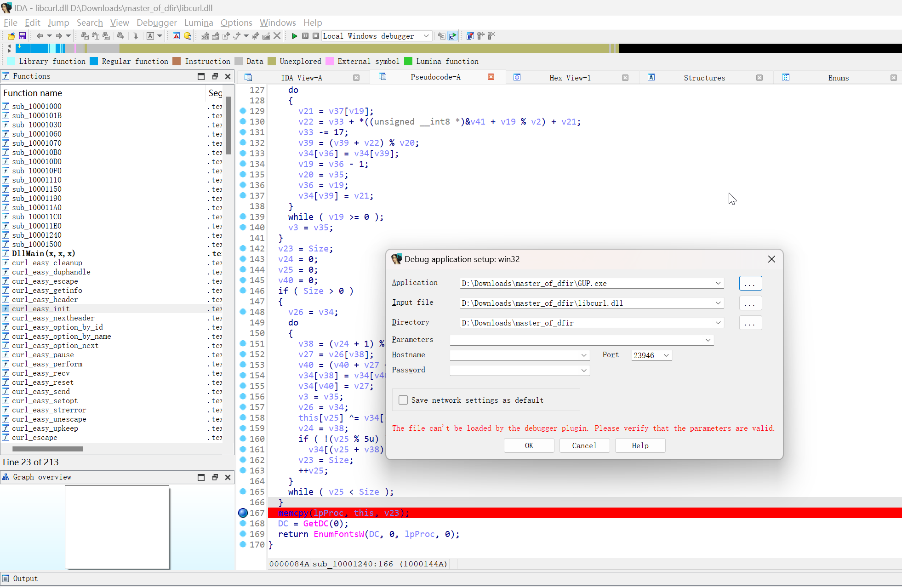Screen dimensions: 902x588
Task: Toggle breakpoint dot at line 146
Action: (243, 291)
